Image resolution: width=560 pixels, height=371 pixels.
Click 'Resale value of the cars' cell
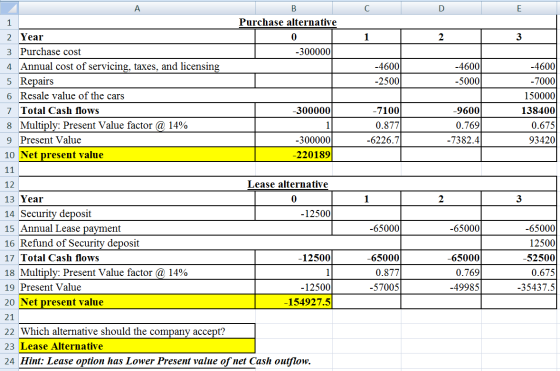(175, 96)
